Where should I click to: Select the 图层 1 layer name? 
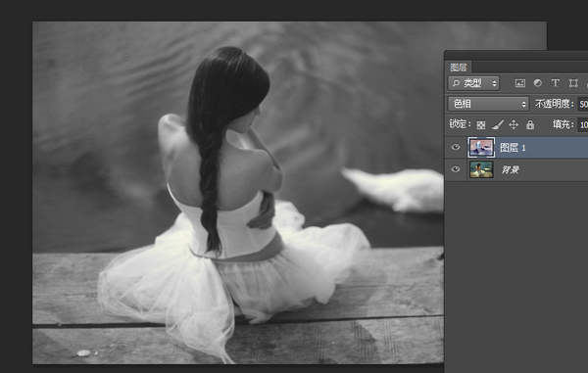click(513, 148)
